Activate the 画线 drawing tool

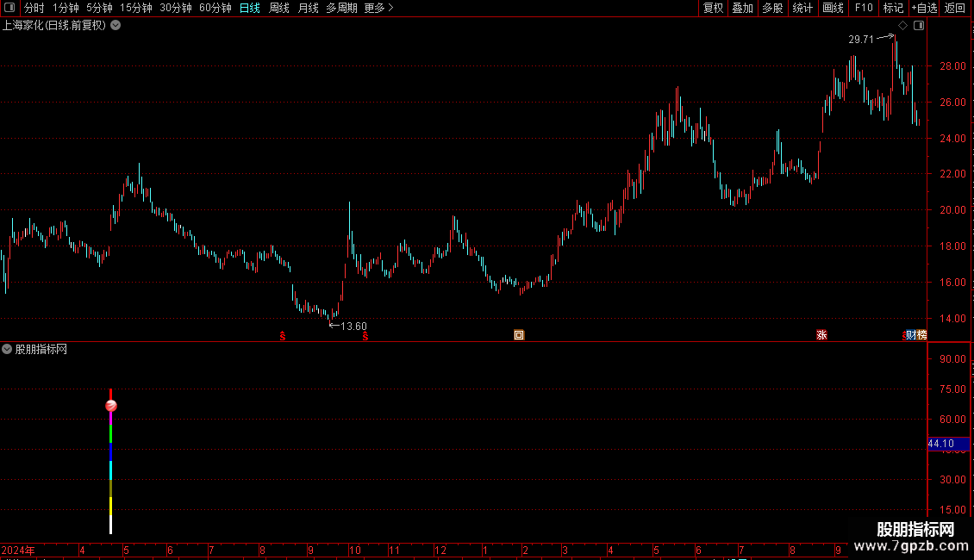tap(833, 8)
